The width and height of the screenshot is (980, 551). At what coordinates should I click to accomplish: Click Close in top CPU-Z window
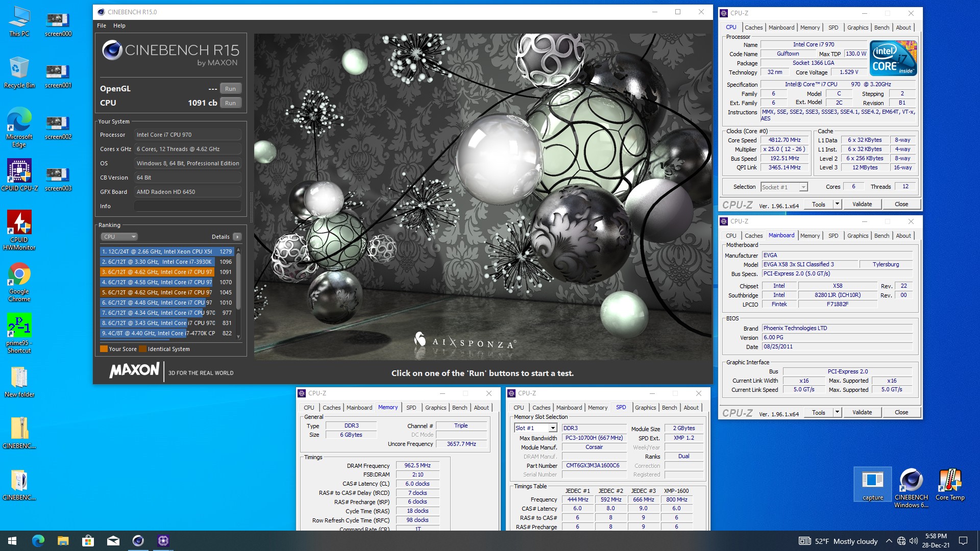point(901,204)
